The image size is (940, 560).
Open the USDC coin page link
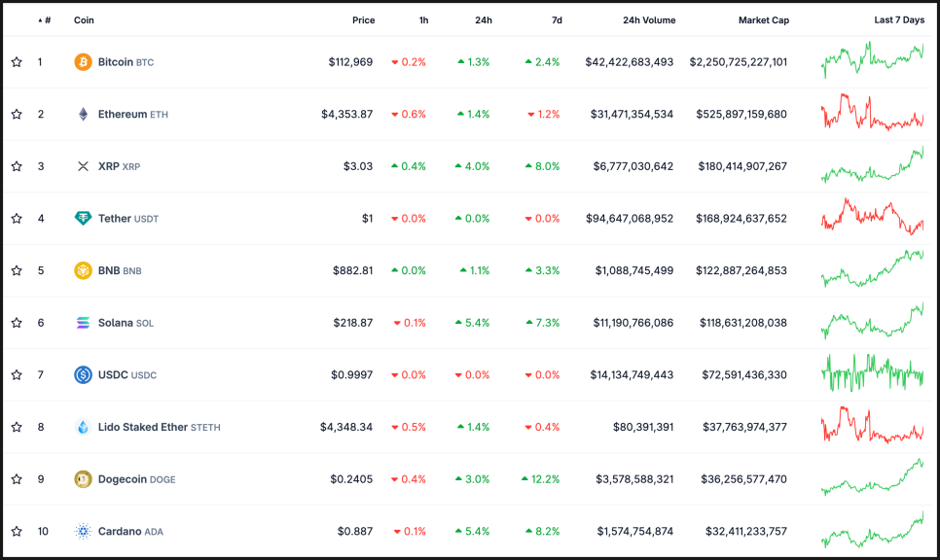(x=127, y=374)
